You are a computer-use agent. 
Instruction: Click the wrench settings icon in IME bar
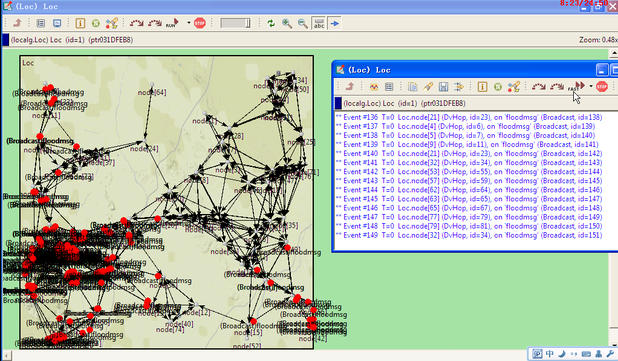611,354
